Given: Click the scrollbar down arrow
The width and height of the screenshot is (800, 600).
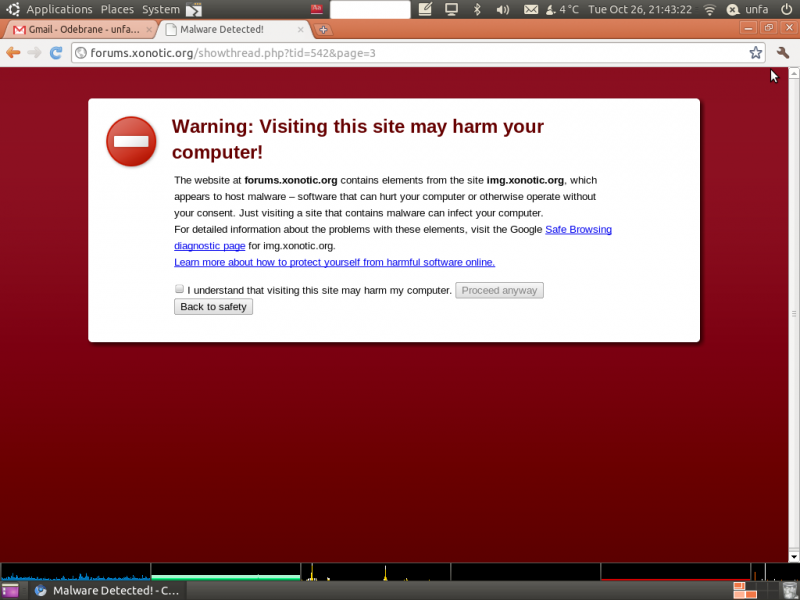Looking at the screenshot, I should pos(794,557).
